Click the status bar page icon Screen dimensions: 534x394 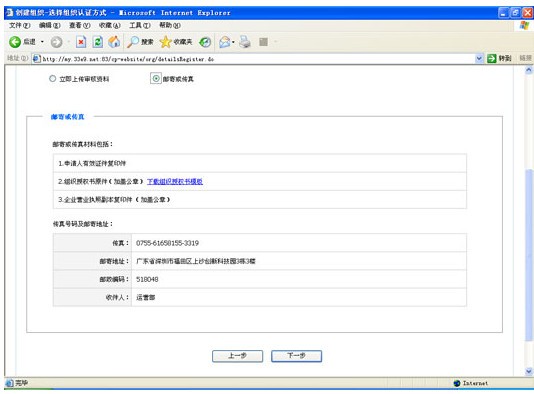10,383
